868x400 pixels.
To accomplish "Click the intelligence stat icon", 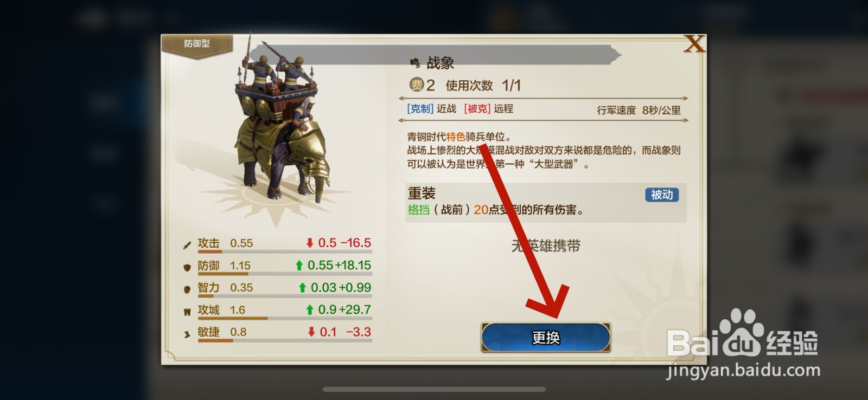I will click(x=187, y=289).
